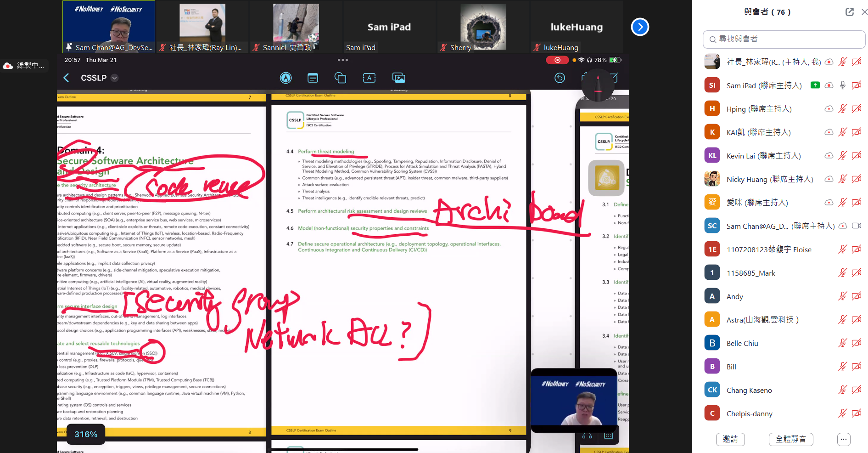The height and width of the screenshot is (453, 868).
Task: Click the insert photo media icon
Action: click(x=398, y=78)
